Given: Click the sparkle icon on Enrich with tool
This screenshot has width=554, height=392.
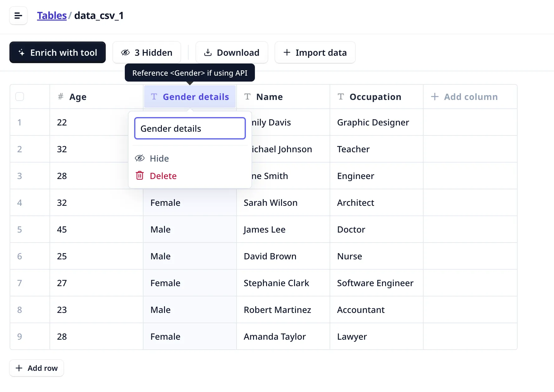Looking at the screenshot, I should pyautogui.click(x=21, y=53).
